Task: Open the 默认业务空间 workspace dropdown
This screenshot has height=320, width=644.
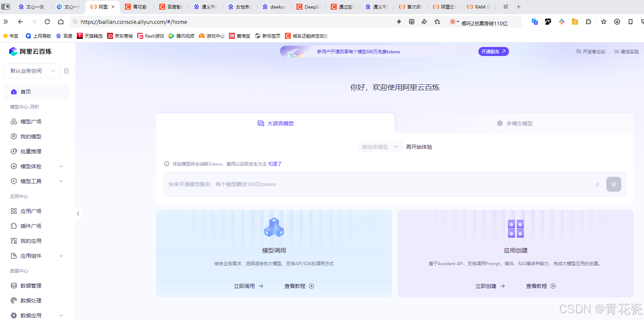Action: 32,71
